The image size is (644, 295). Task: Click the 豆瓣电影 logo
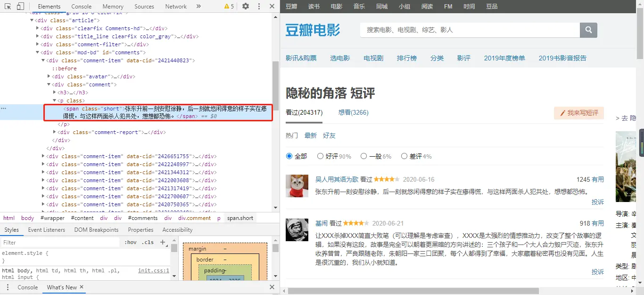click(x=313, y=30)
